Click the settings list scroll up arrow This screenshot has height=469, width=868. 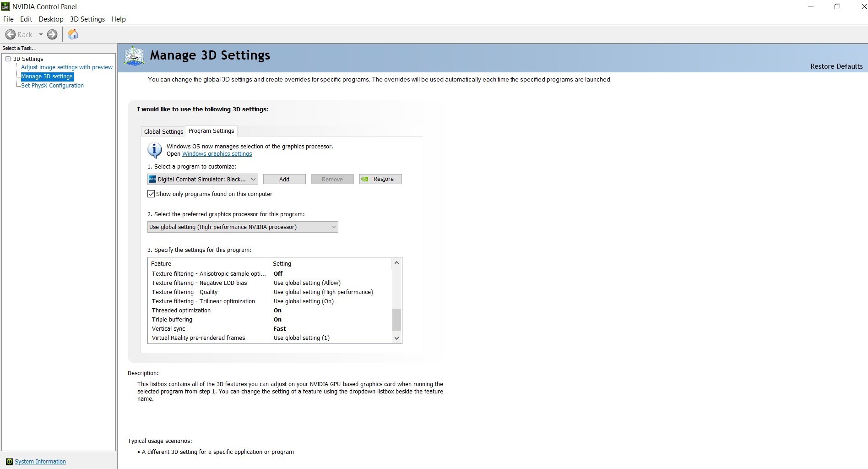click(397, 263)
